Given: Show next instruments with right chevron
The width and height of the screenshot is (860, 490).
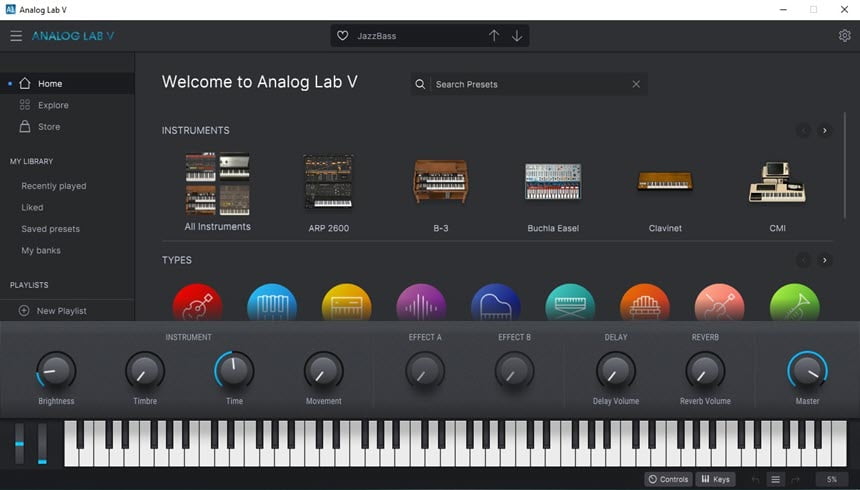Looking at the screenshot, I should coord(824,131).
